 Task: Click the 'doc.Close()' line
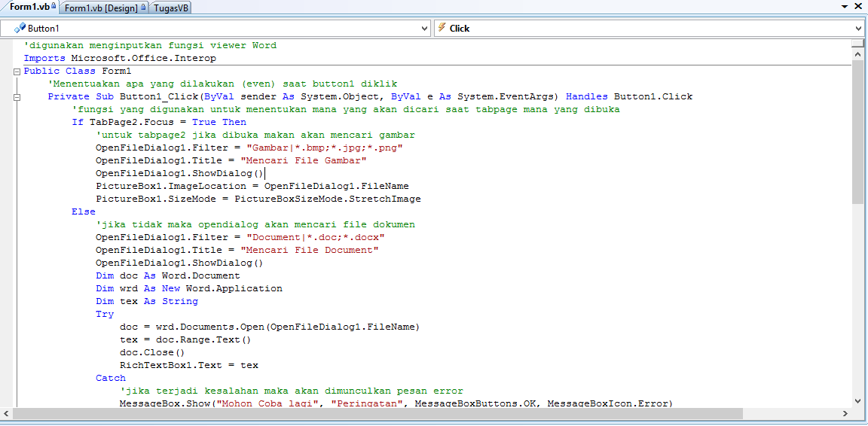[152, 352]
